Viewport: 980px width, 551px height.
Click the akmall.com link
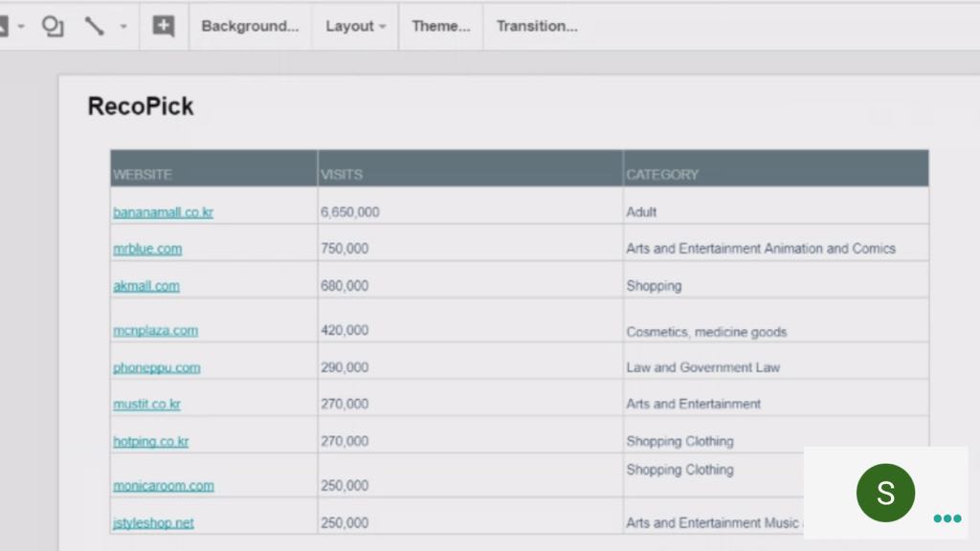pos(145,286)
